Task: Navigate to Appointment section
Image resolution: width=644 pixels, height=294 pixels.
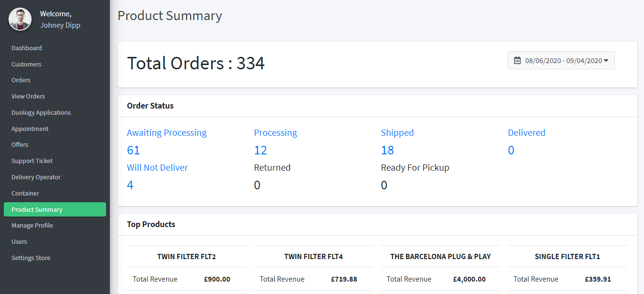Action: (x=30, y=129)
